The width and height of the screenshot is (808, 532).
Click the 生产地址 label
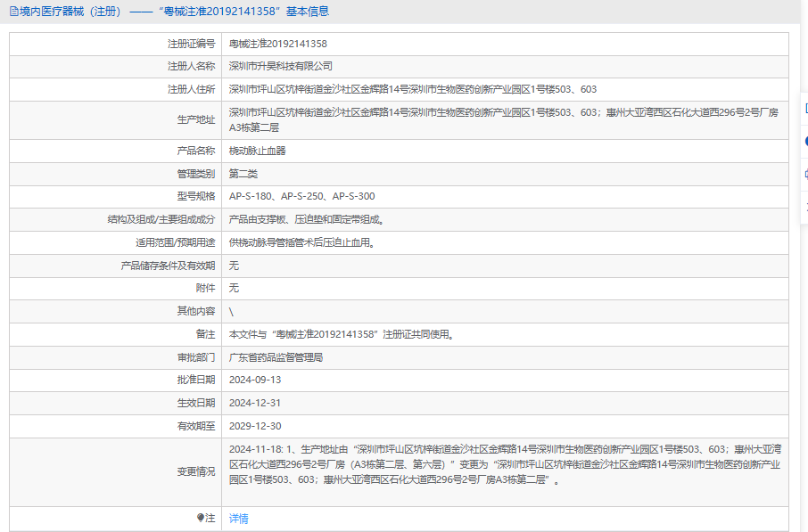coord(196,119)
